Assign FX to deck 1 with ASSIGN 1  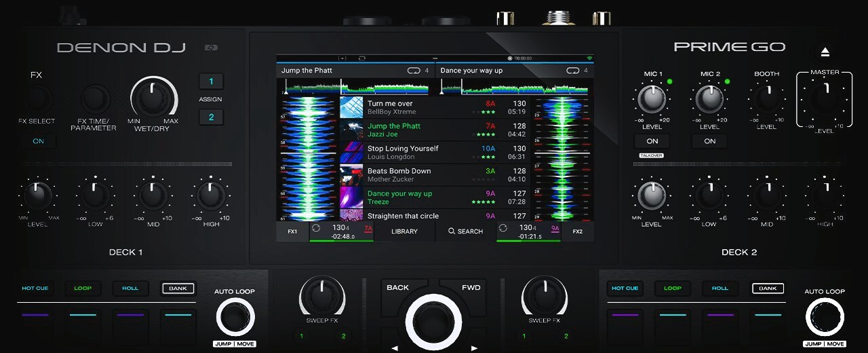[x=211, y=81]
